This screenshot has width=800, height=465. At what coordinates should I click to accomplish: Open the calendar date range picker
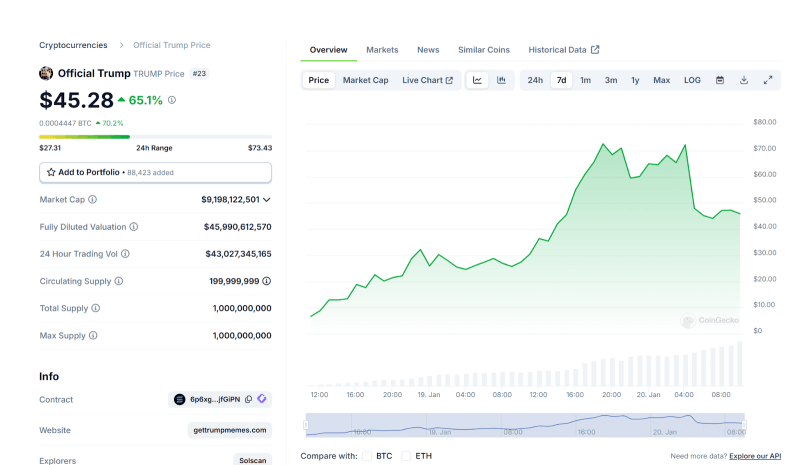pyautogui.click(x=719, y=80)
